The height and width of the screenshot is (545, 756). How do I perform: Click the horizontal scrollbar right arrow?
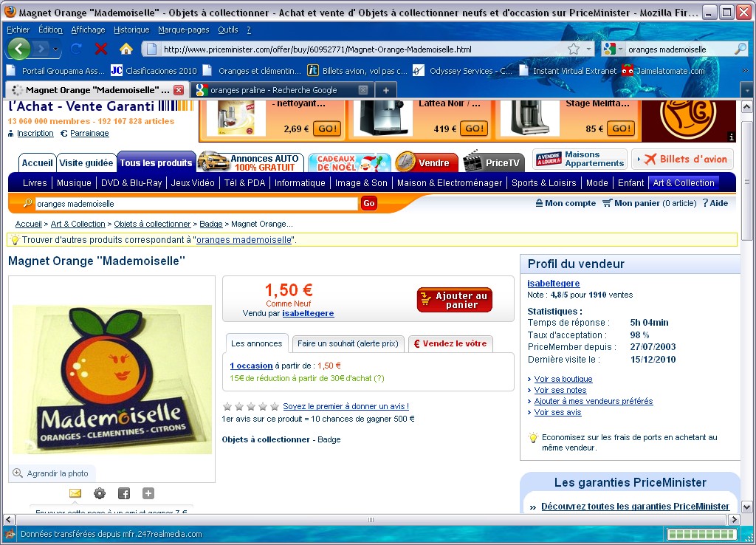[734, 519]
